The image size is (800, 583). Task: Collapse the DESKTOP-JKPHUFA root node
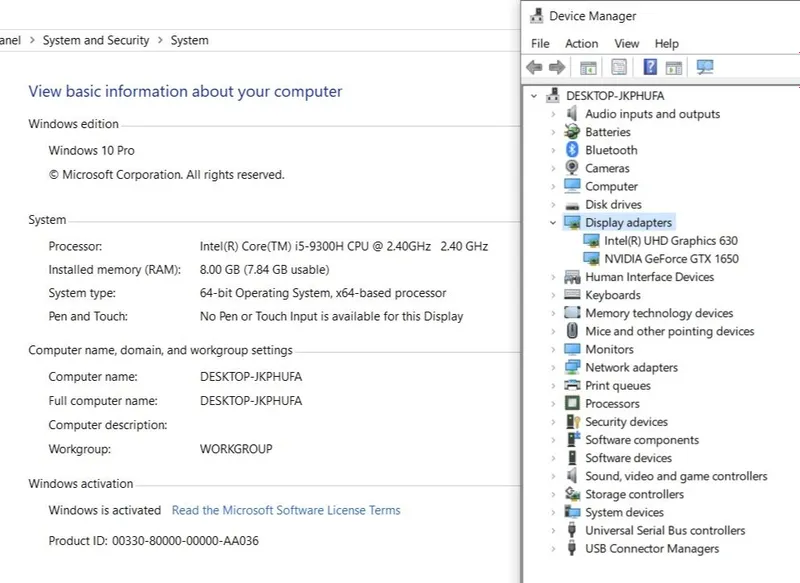coord(534,96)
